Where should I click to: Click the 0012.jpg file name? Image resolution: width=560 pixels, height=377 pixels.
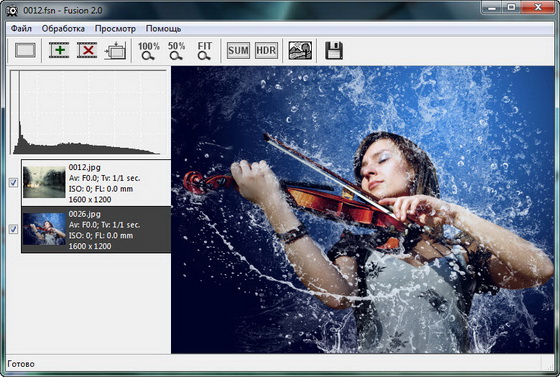(84, 167)
